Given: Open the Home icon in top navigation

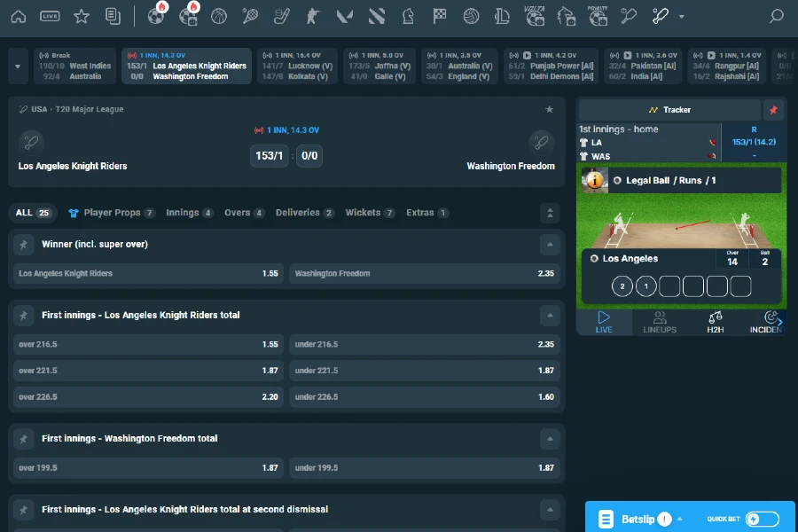Looking at the screenshot, I should [x=18, y=16].
